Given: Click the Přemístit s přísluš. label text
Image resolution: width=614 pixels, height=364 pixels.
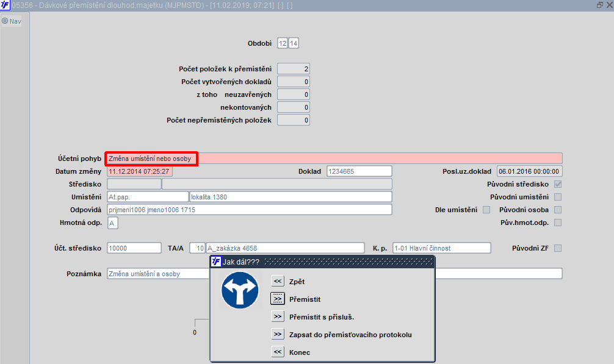Looking at the screenshot, I should (322, 317).
